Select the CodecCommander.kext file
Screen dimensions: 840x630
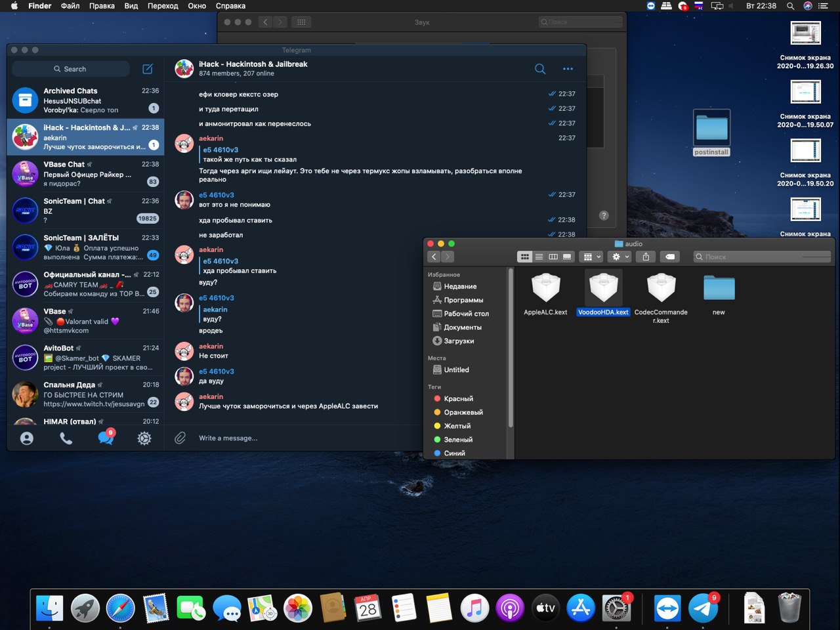661,298
